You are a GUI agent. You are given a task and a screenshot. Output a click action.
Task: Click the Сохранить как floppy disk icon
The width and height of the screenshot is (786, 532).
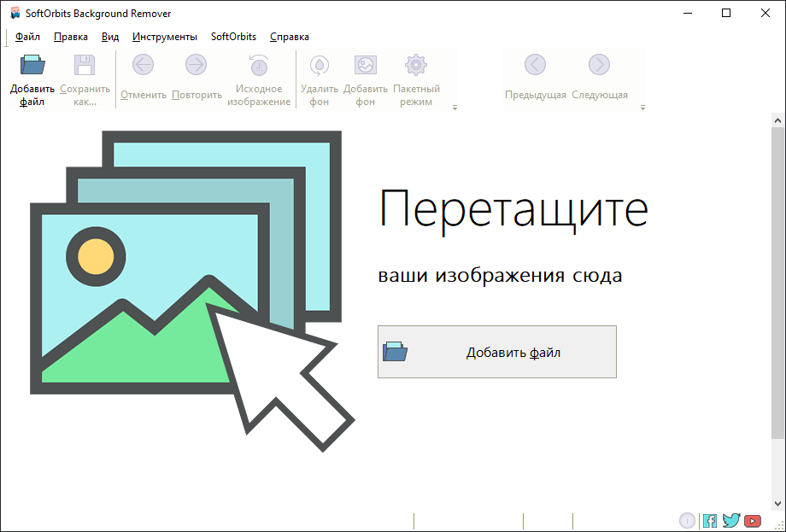coord(85,66)
